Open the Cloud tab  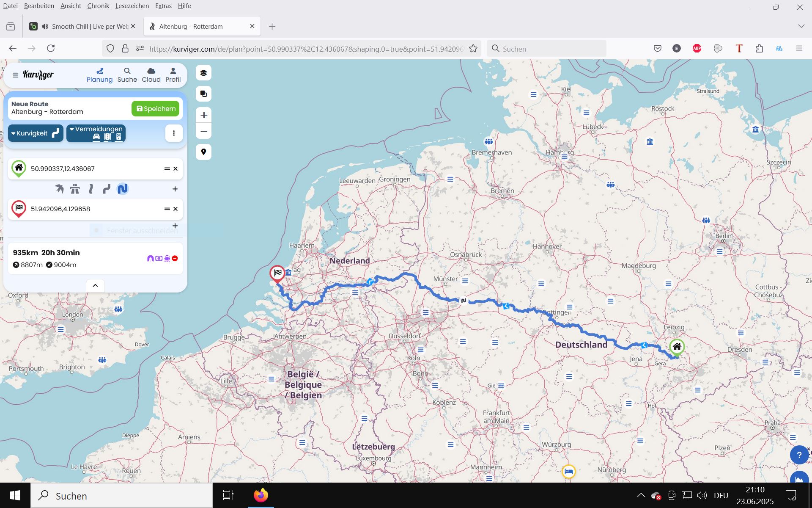151,75
